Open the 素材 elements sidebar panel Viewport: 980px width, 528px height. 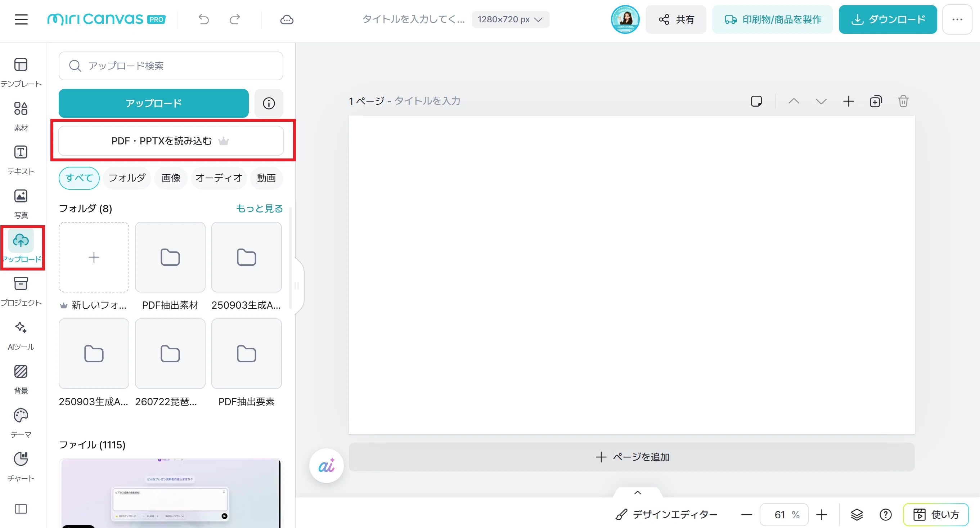pyautogui.click(x=21, y=116)
